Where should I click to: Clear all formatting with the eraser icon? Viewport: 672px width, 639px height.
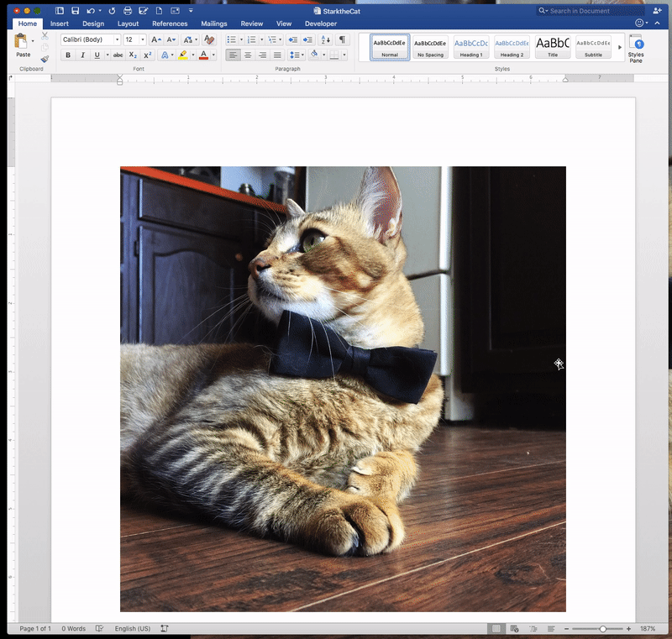coord(207,40)
